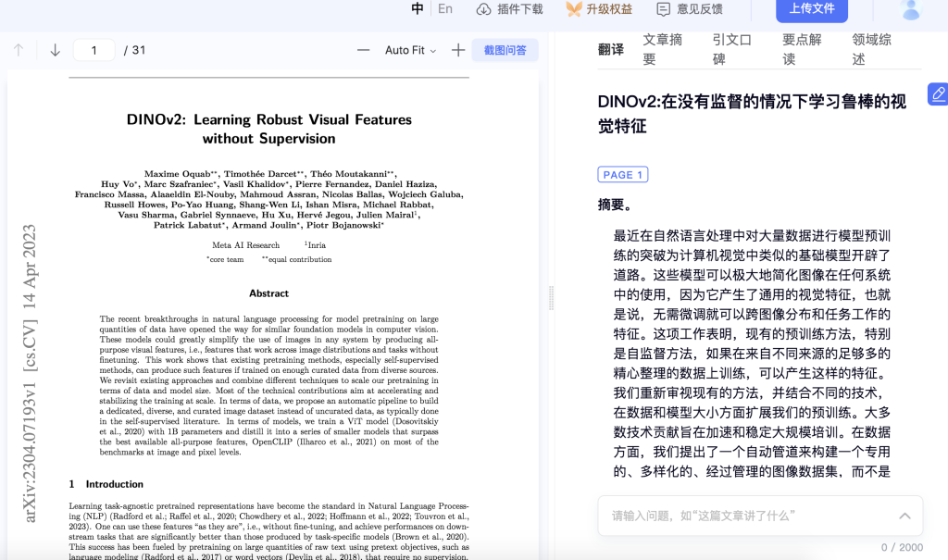This screenshot has width=948, height=560.
Task: Click the PAGE 1 badge
Action: [x=623, y=175]
